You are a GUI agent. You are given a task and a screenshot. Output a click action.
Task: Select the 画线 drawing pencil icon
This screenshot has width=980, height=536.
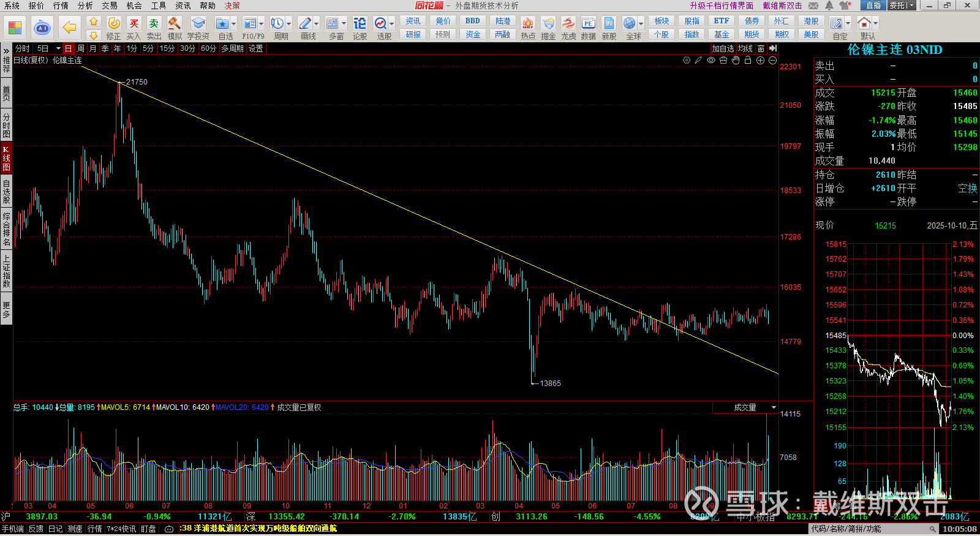(x=304, y=23)
